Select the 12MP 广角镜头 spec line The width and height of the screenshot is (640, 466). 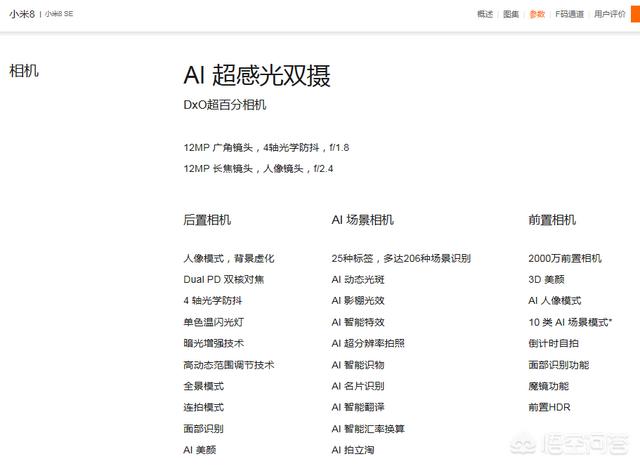coord(266,148)
